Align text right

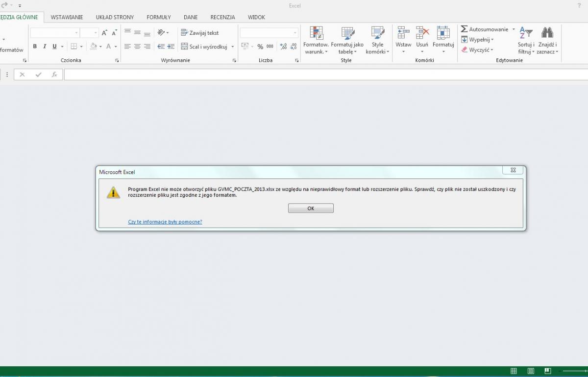pos(147,47)
